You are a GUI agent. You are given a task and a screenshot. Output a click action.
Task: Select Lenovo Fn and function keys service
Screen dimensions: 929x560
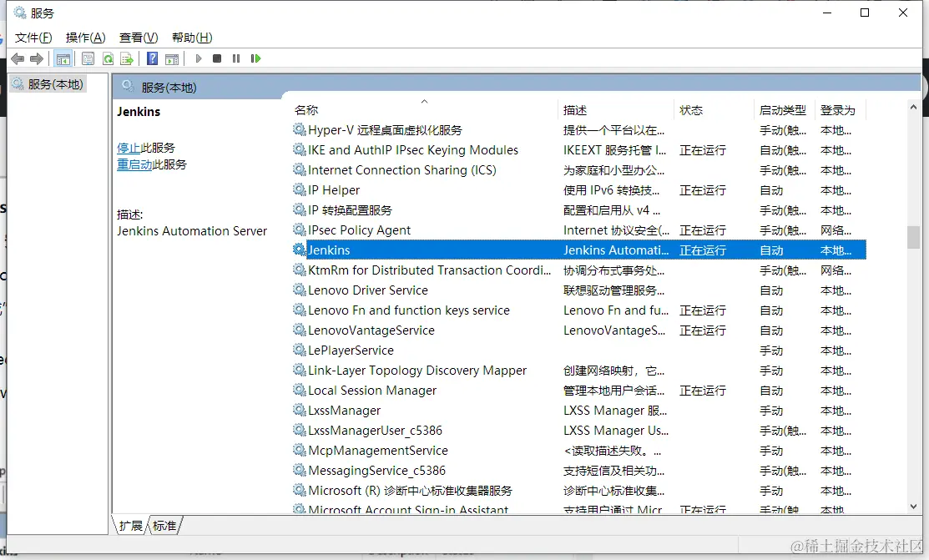[x=409, y=310]
